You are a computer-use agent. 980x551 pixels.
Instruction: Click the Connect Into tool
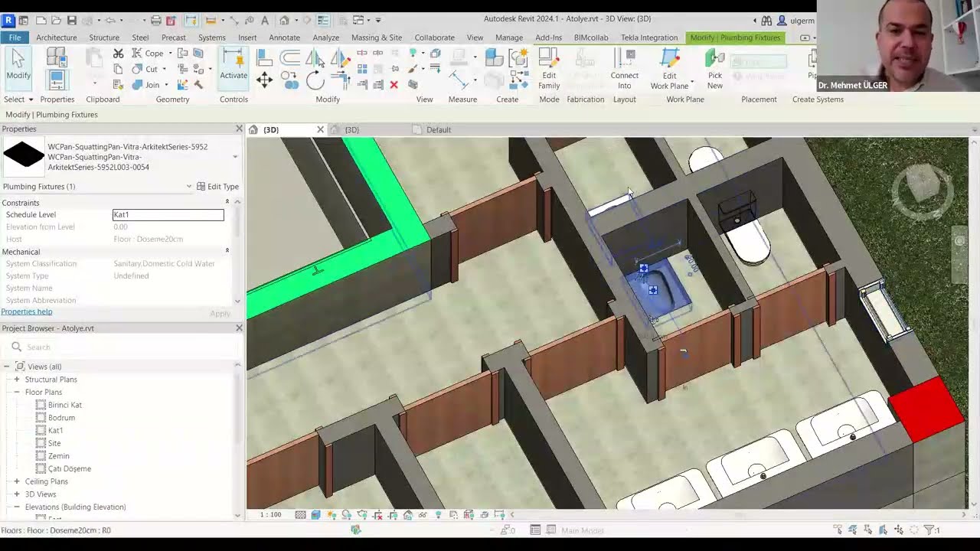click(625, 69)
